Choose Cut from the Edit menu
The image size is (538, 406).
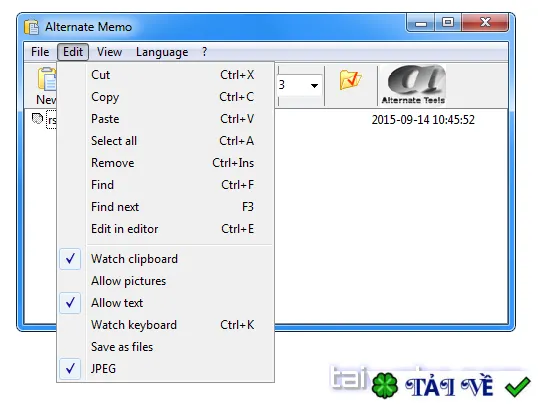(x=165, y=75)
